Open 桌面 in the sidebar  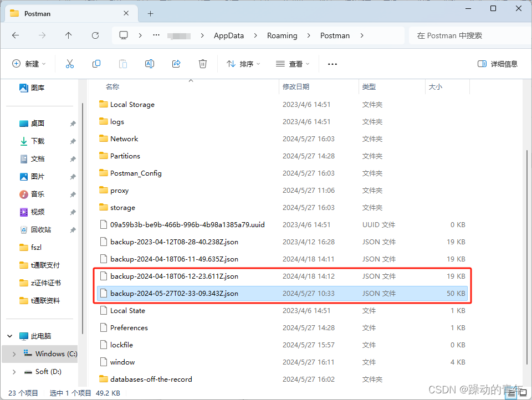tap(32, 124)
